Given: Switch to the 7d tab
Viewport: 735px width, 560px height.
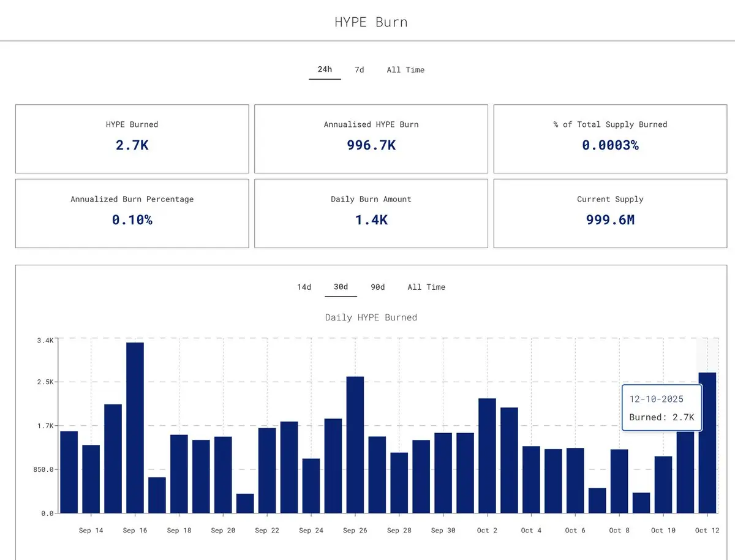Looking at the screenshot, I should pos(360,70).
